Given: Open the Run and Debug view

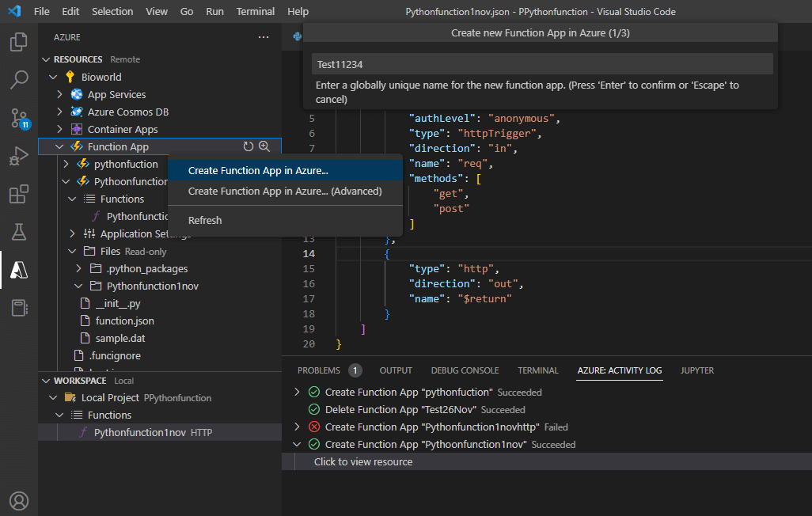Looking at the screenshot, I should pyautogui.click(x=18, y=156).
